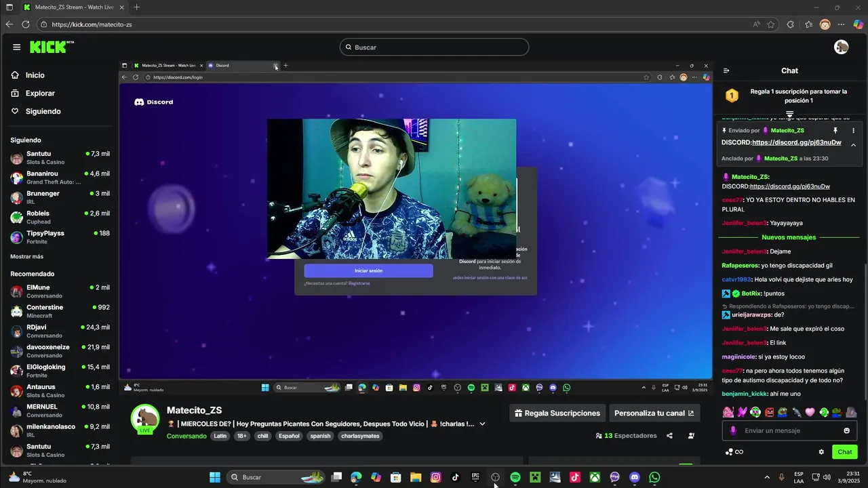Open Conterstine recommended channel
The width and height of the screenshot is (868, 488).
pyautogui.click(x=60, y=311)
